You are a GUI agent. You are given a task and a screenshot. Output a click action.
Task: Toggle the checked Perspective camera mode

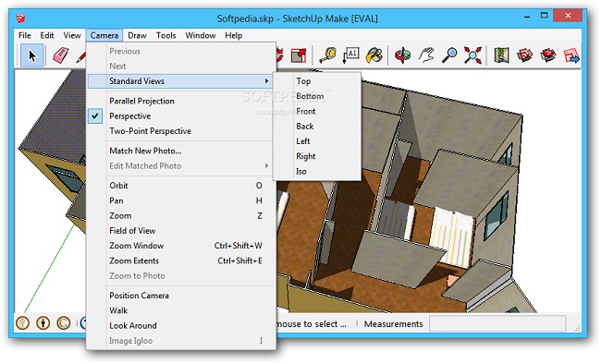point(180,116)
